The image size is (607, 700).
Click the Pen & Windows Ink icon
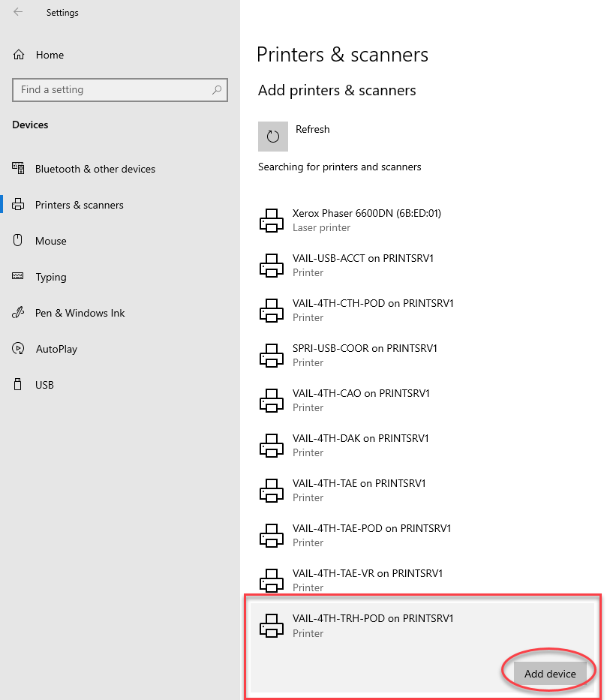coord(19,313)
